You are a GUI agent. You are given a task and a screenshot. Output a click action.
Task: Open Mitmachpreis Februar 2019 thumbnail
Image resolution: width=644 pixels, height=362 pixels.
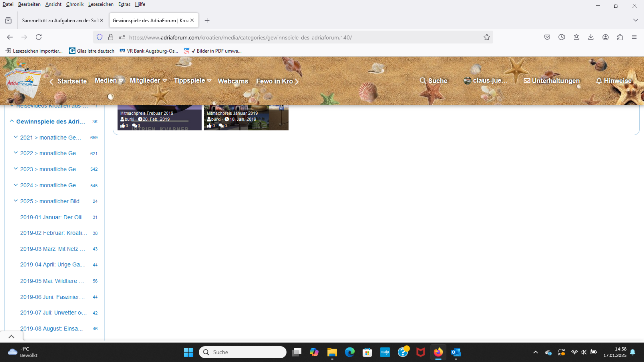pos(159,118)
